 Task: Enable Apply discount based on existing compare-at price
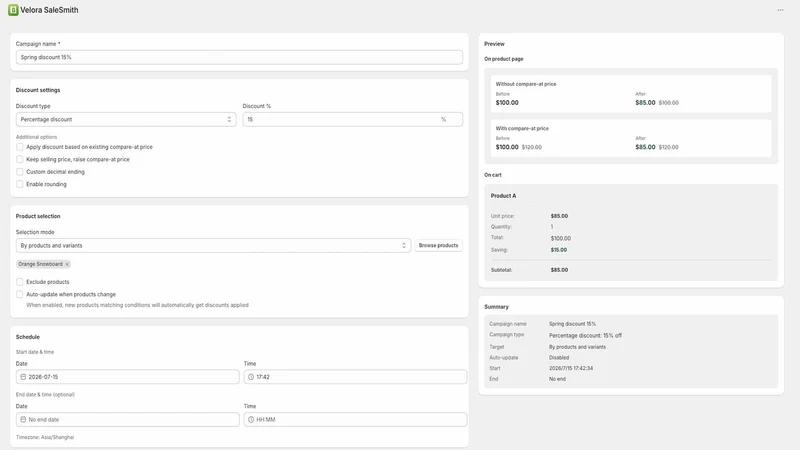click(19, 147)
